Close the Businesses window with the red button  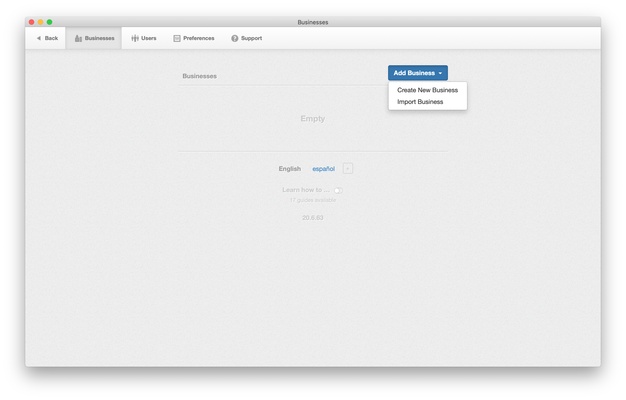click(32, 22)
